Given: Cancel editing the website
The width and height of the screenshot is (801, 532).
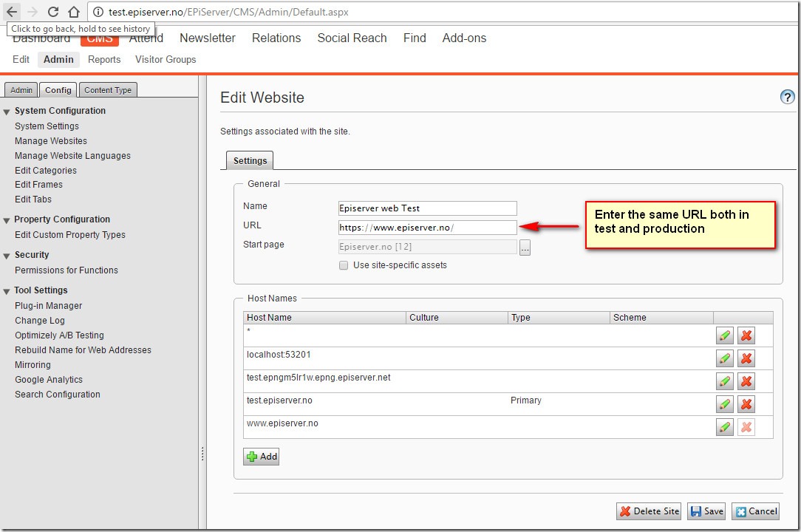Looking at the screenshot, I should point(755,511).
